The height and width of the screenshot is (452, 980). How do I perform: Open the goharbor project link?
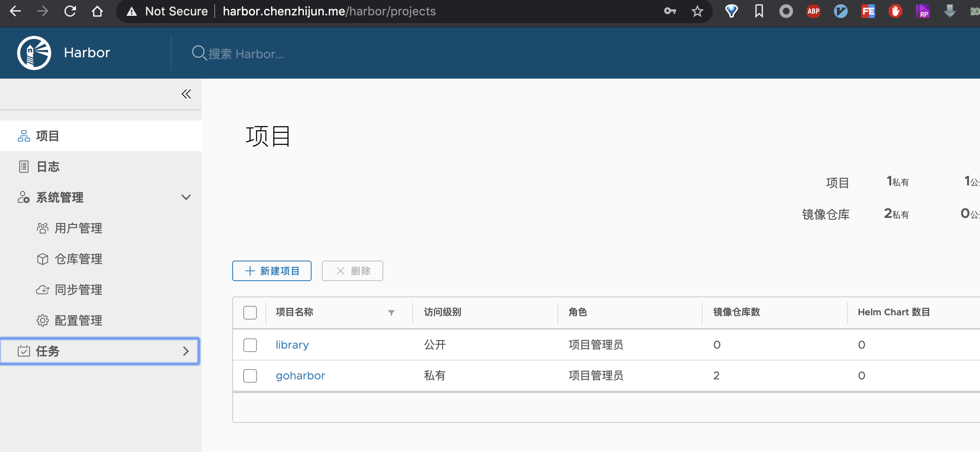click(x=300, y=376)
